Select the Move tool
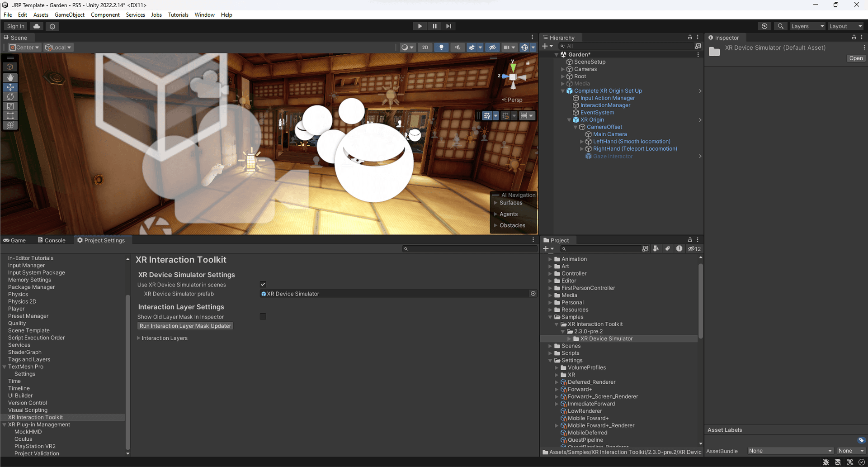This screenshot has height=467, width=868. pos(10,87)
